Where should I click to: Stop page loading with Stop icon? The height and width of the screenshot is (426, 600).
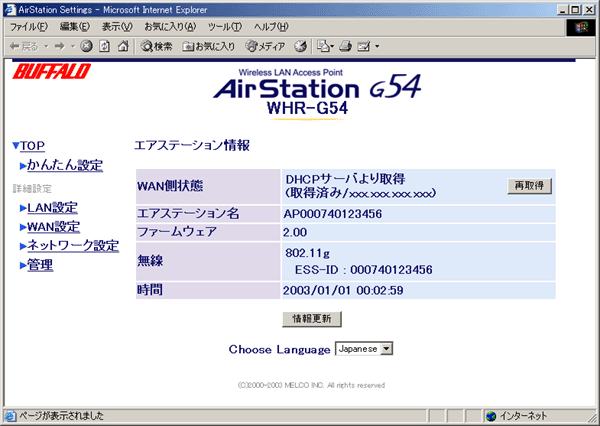86,47
